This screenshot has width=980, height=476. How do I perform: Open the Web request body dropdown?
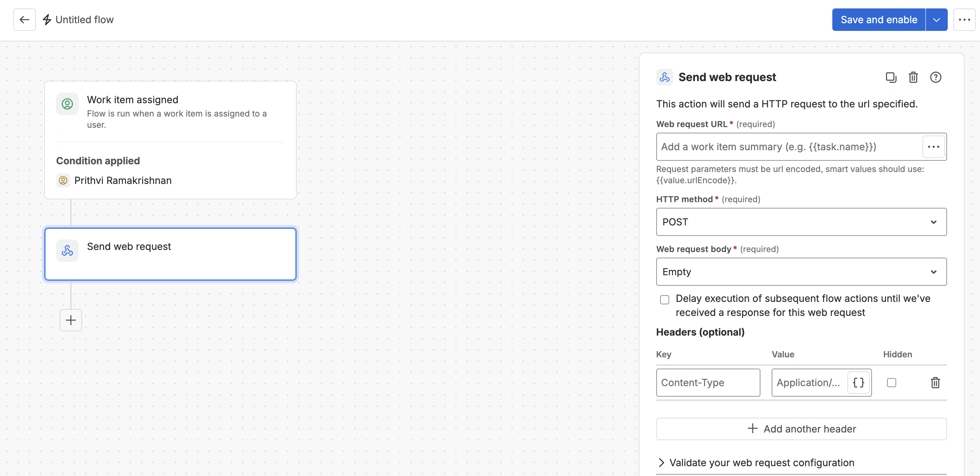(x=801, y=271)
